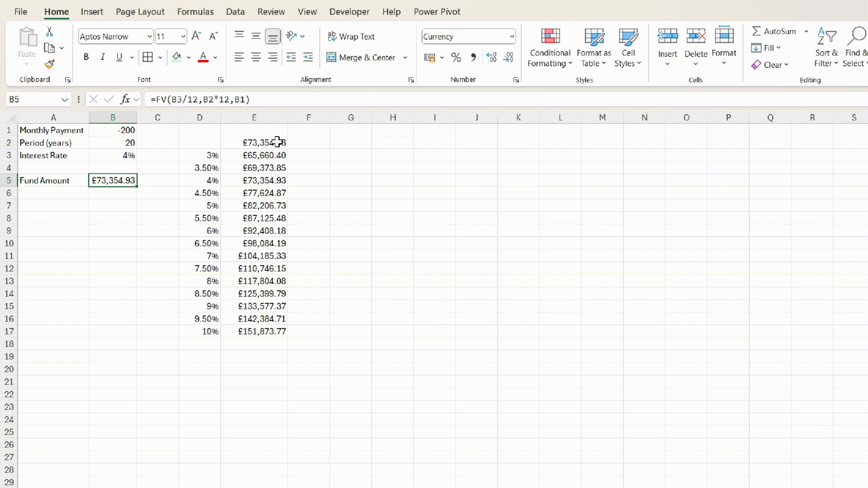This screenshot has width=868, height=488.
Task: Toggle Italic formatting
Action: coord(102,57)
